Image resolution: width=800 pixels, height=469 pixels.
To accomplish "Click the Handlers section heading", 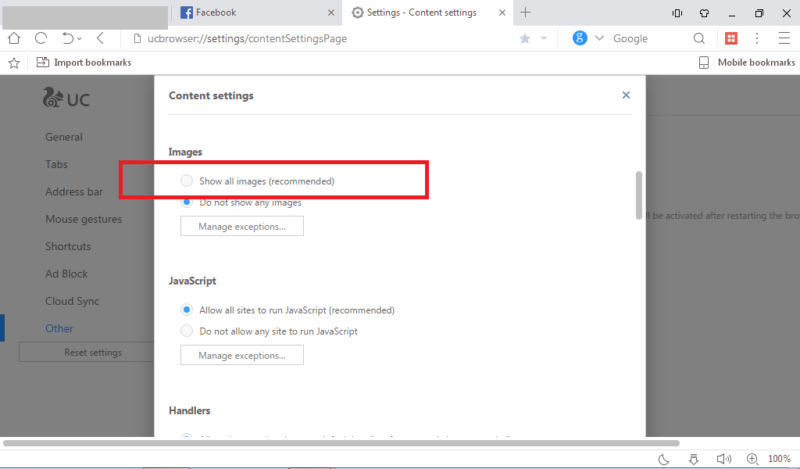I will 189,411.
